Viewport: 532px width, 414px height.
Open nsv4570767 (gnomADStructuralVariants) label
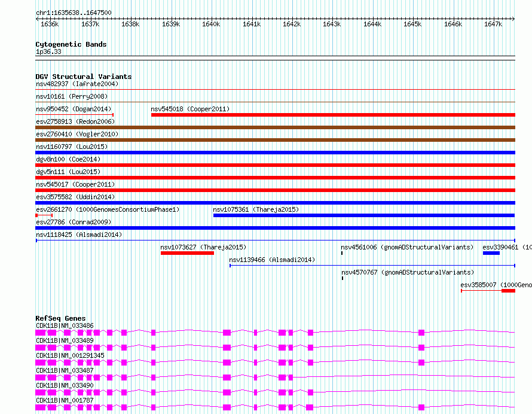coord(408,272)
